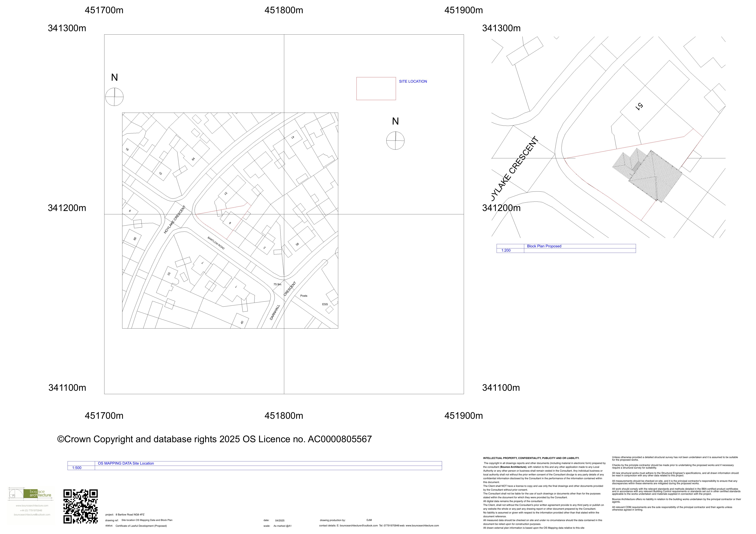756x534 pixels.
Task: Click the 75.9m spot height label
Action: pyautogui.click(x=277, y=285)
